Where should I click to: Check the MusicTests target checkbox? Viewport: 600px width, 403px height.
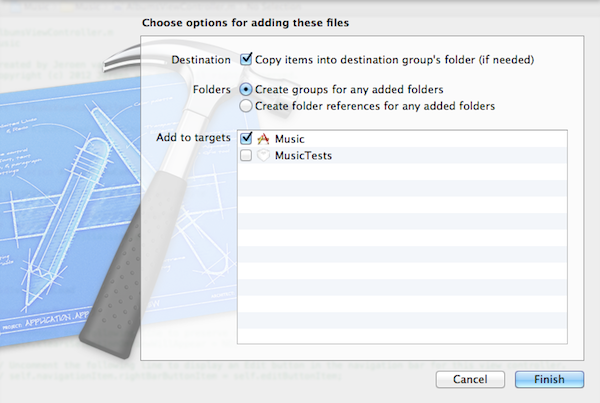(x=246, y=155)
